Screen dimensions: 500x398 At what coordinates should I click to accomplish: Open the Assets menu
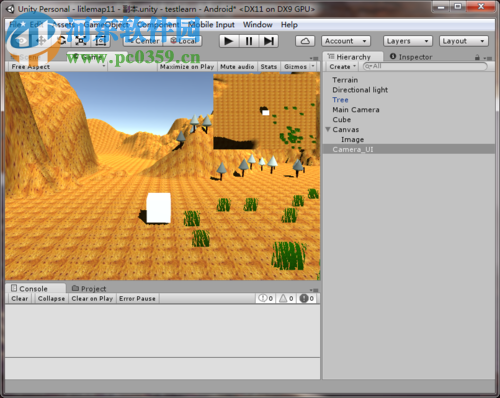(63, 24)
